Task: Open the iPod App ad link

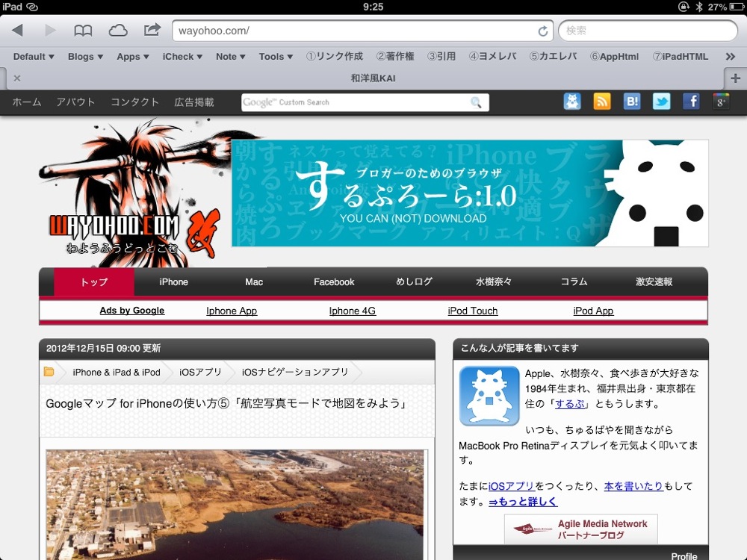Action: (x=593, y=311)
